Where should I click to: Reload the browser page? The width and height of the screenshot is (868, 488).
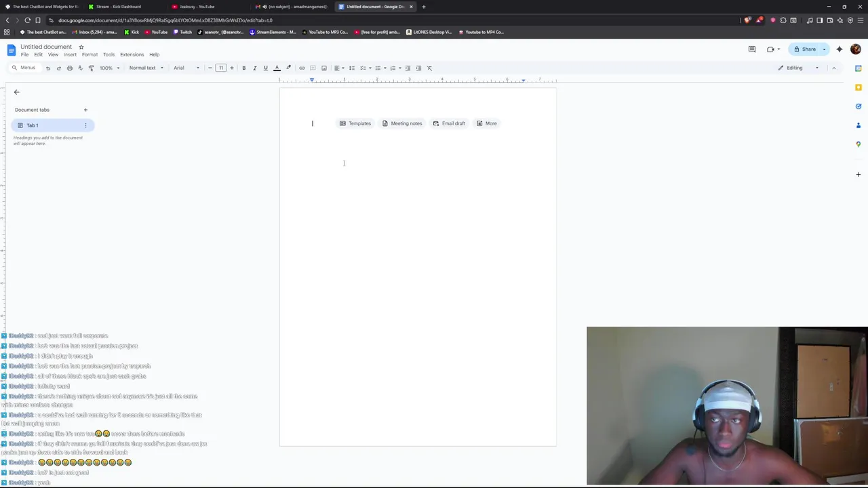pyautogui.click(x=27, y=20)
